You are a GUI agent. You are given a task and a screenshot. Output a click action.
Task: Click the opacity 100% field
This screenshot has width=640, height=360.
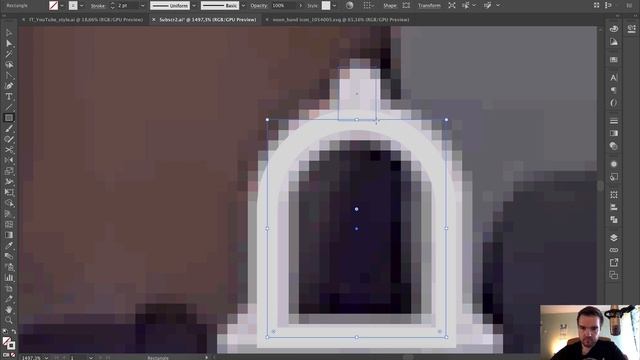(283, 6)
